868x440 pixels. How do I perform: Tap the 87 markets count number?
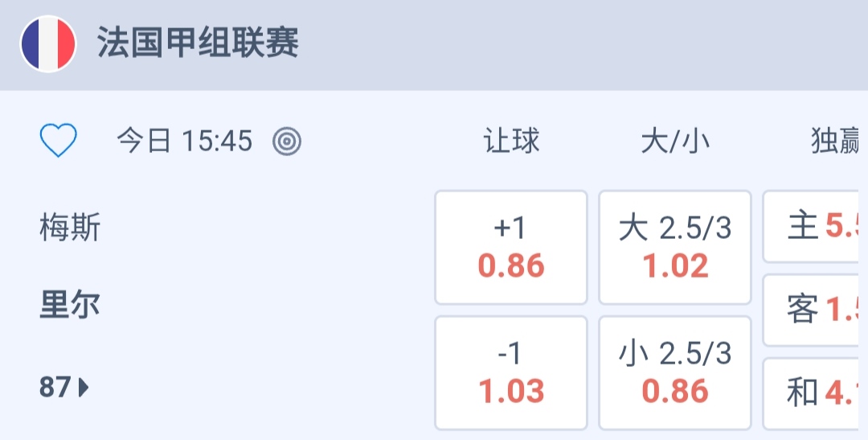pyautogui.click(x=55, y=388)
